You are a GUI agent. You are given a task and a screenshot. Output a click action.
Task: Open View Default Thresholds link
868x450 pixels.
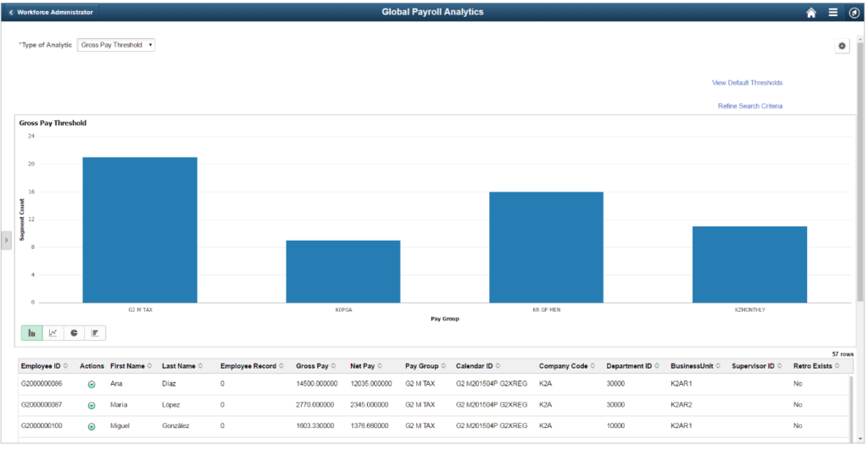tap(747, 82)
